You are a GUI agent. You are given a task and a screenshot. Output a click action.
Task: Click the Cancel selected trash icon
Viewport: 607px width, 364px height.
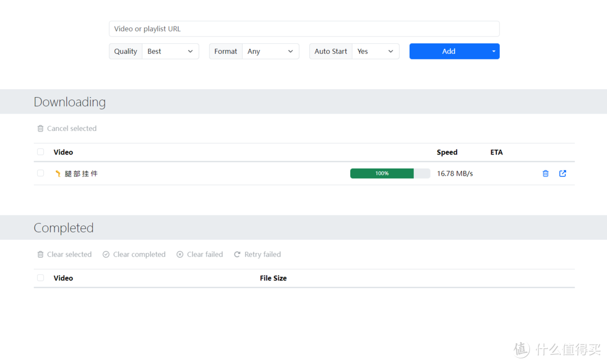point(40,129)
